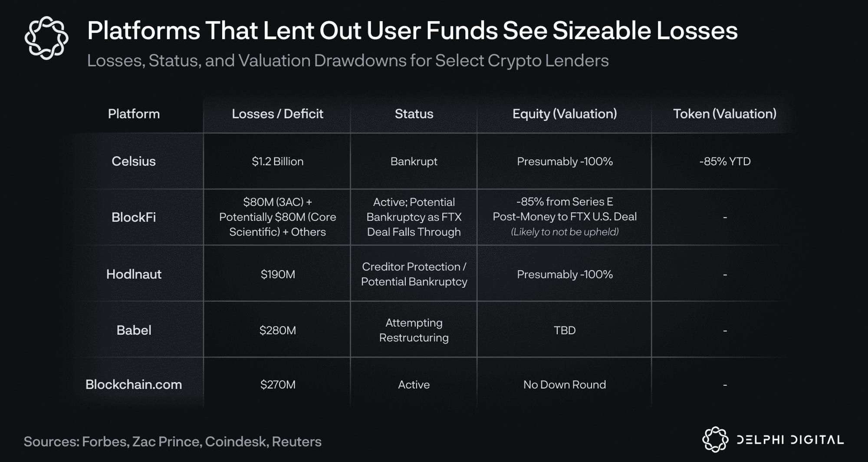
Task: Click the main title about sizeable losses
Action: (x=412, y=31)
